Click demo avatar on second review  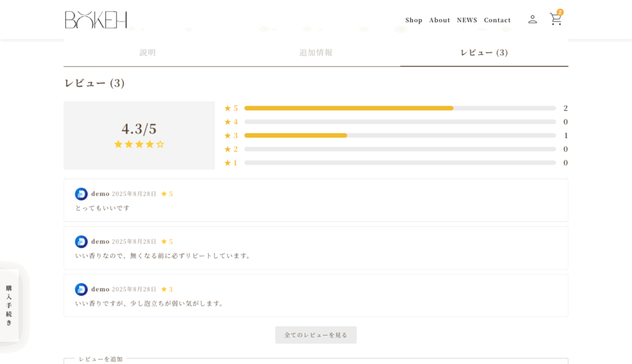81,241
